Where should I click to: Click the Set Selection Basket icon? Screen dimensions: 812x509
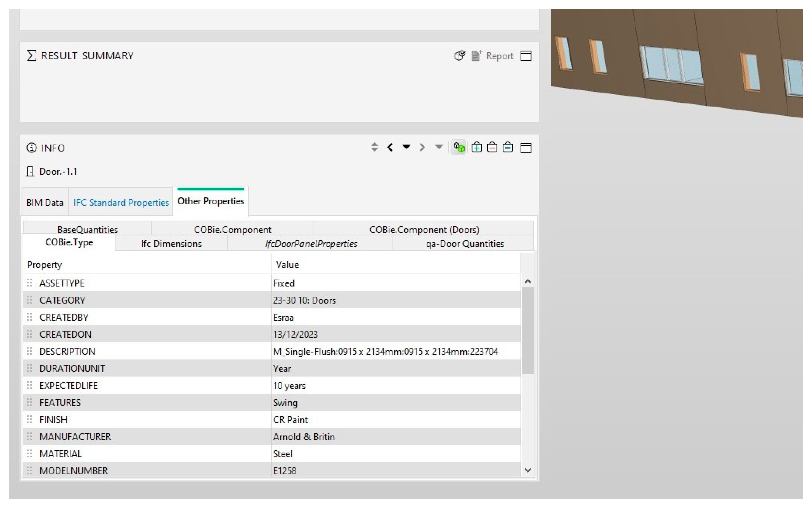coord(508,147)
